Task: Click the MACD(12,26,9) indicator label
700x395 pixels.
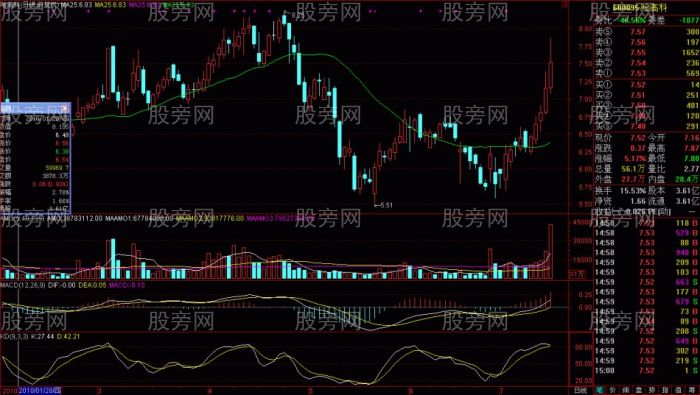Action: pos(23,285)
